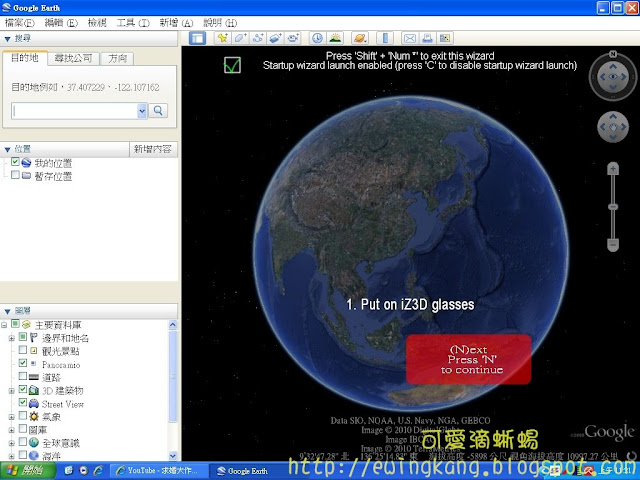The width and height of the screenshot is (640, 480).
Task: Open the ruler tool in the toolbar
Action: tap(385, 38)
